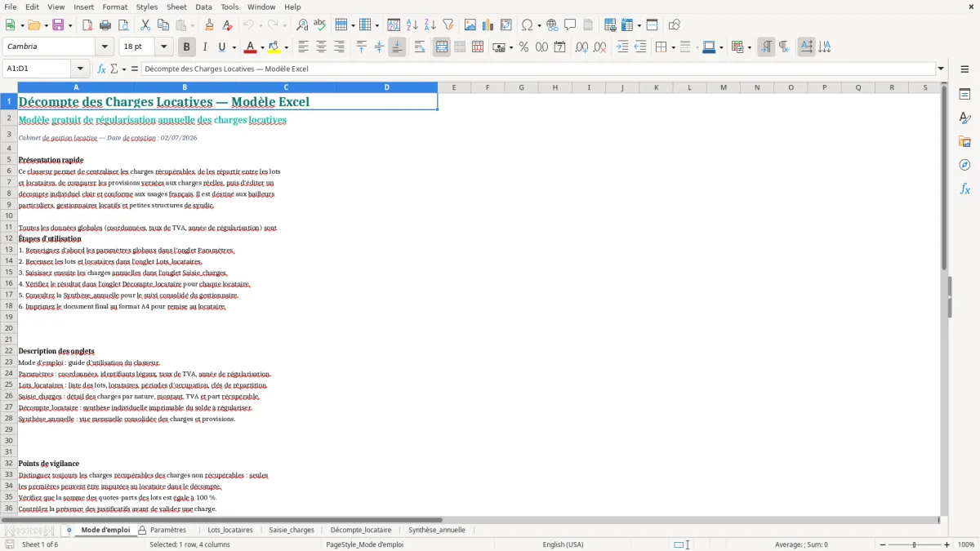The image size is (980, 551).
Task: Expand the formula bar
Action: (941, 69)
